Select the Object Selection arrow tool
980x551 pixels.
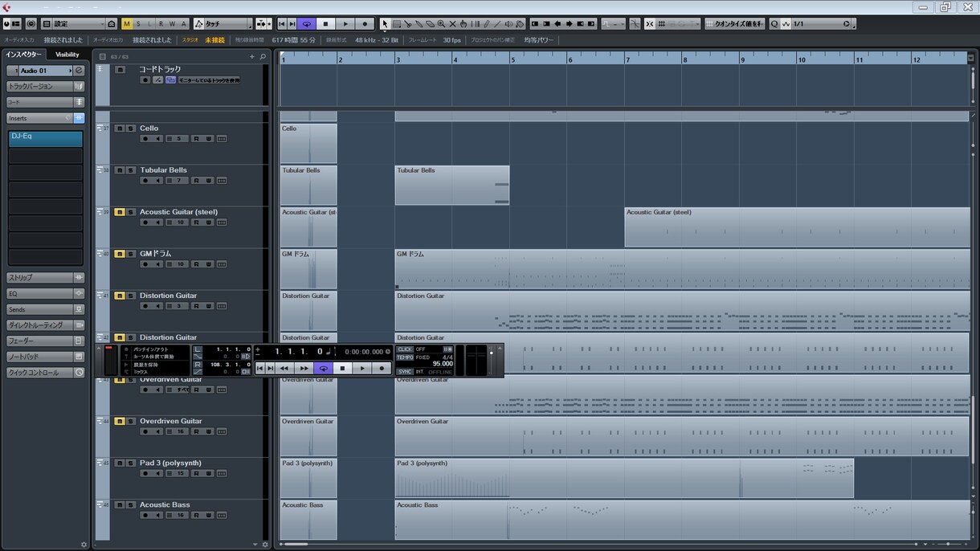click(385, 24)
